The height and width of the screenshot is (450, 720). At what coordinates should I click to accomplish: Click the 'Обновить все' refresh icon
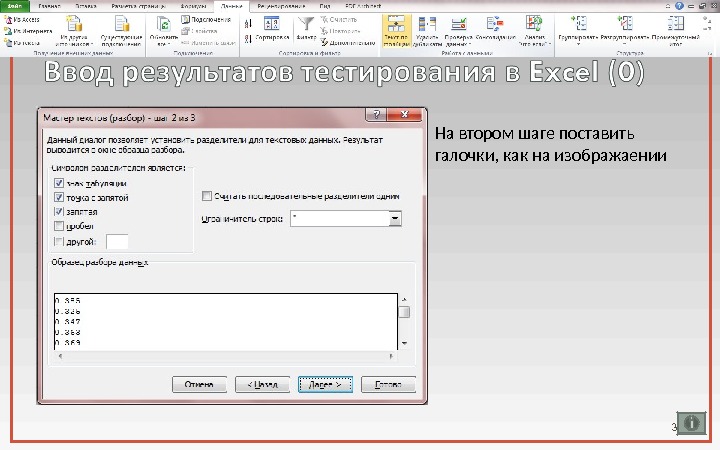(x=164, y=24)
